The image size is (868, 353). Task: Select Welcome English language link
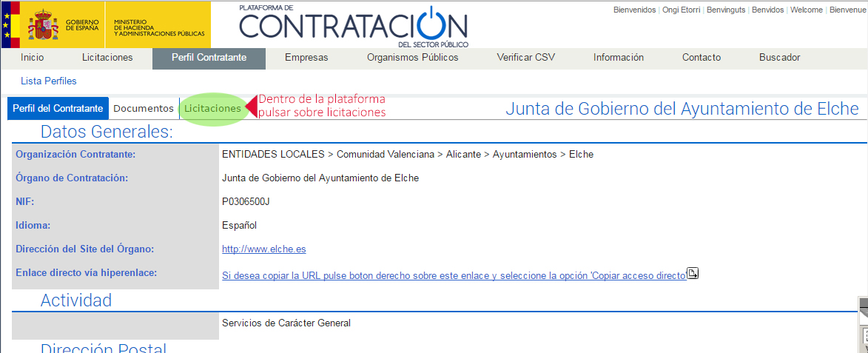tap(807, 10)
